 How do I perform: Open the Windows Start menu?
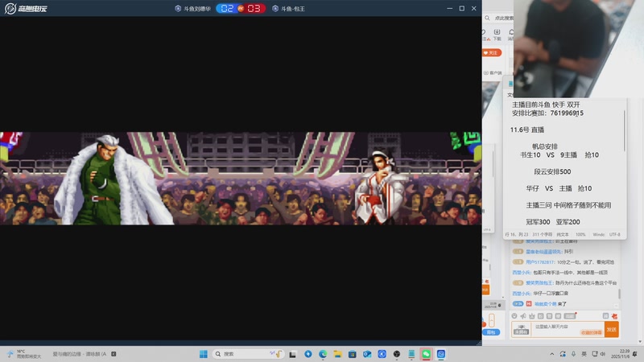point(204,354)
